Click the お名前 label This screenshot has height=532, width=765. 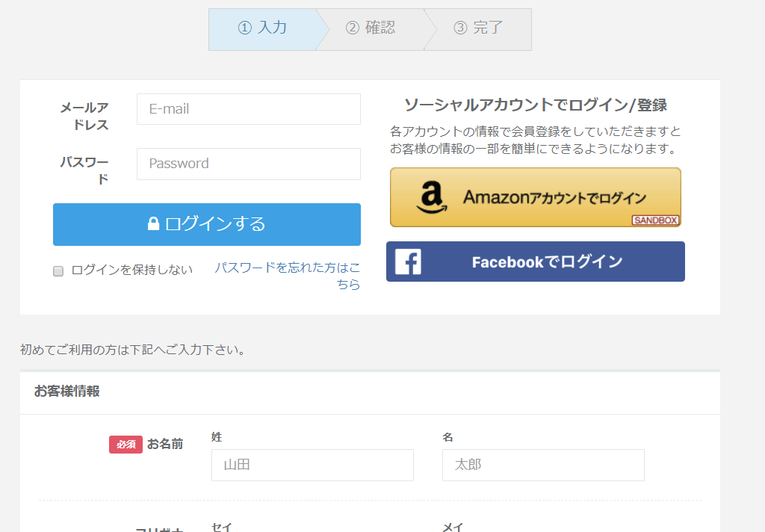[165, 444]
